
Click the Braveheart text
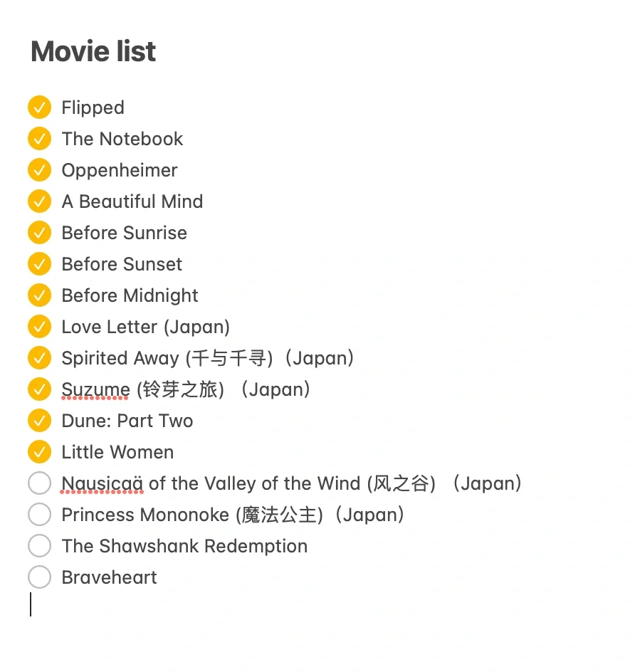click(x=109, y=577)
